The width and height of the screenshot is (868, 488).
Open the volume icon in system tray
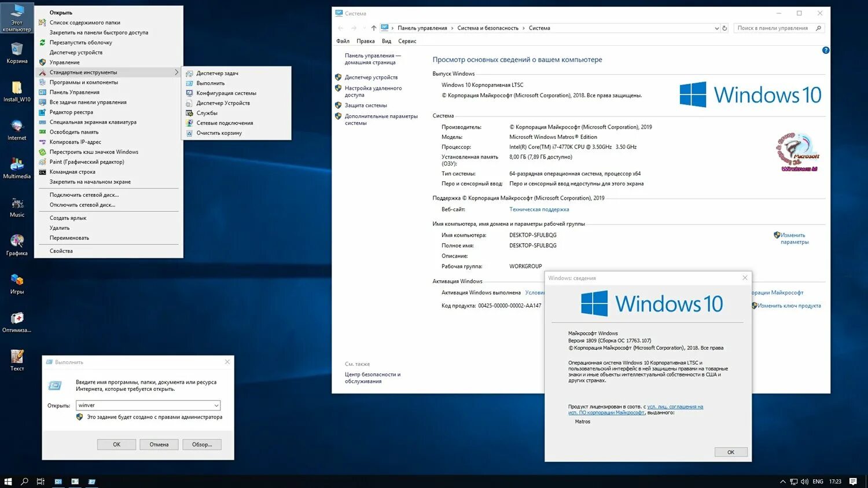pos(804,482)
